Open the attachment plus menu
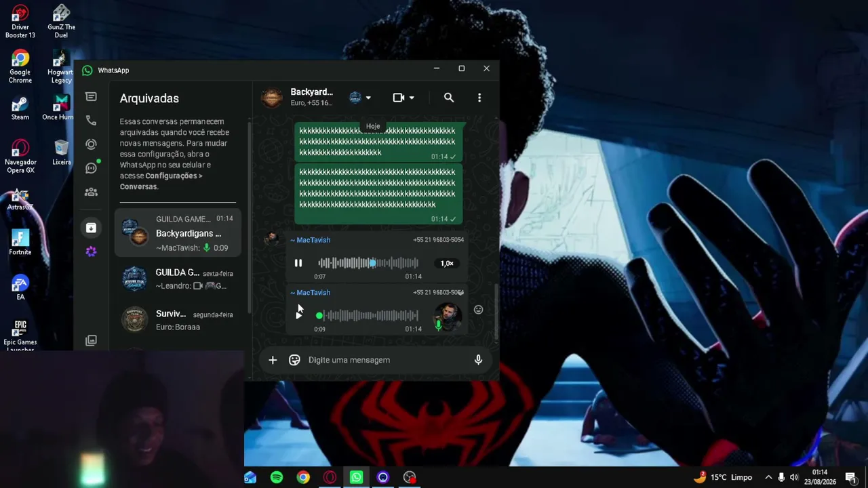This screenshot has height=488, width=868. tap(273, 360)
